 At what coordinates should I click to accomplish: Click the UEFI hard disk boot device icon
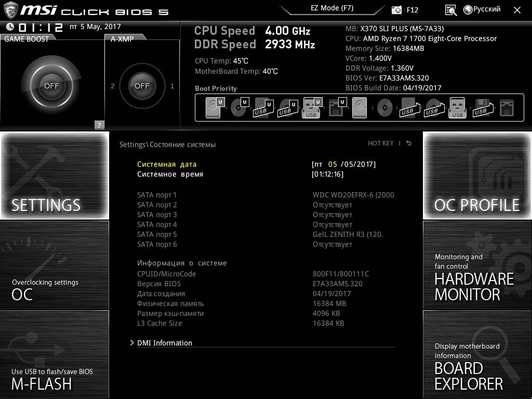(216, 108)
